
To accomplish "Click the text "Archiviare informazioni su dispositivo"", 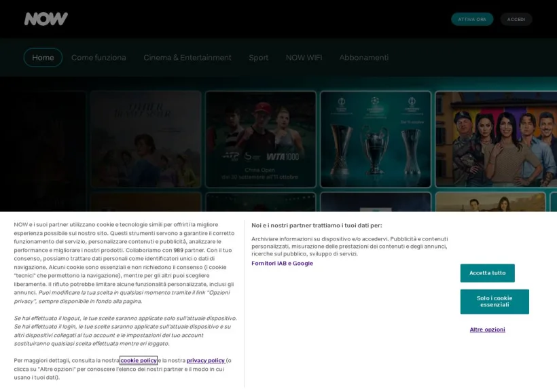I will click(x=301, y=239).
